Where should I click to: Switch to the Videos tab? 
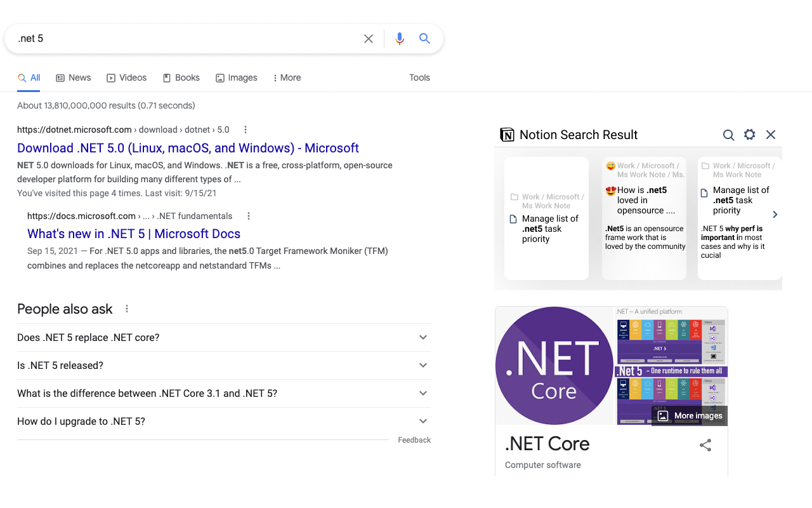click(x=126, y=77)
